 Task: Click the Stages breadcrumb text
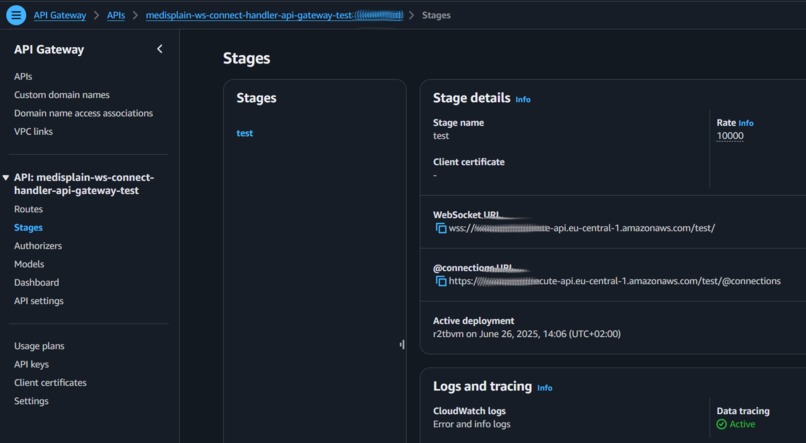[436, 15]
